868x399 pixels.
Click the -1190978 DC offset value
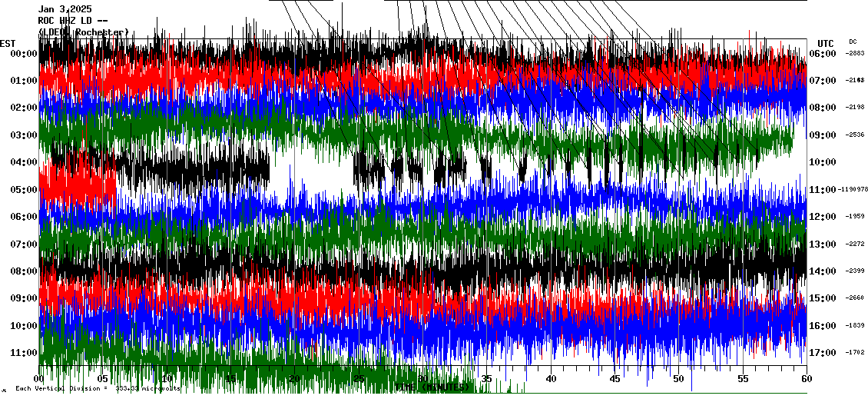853,190
